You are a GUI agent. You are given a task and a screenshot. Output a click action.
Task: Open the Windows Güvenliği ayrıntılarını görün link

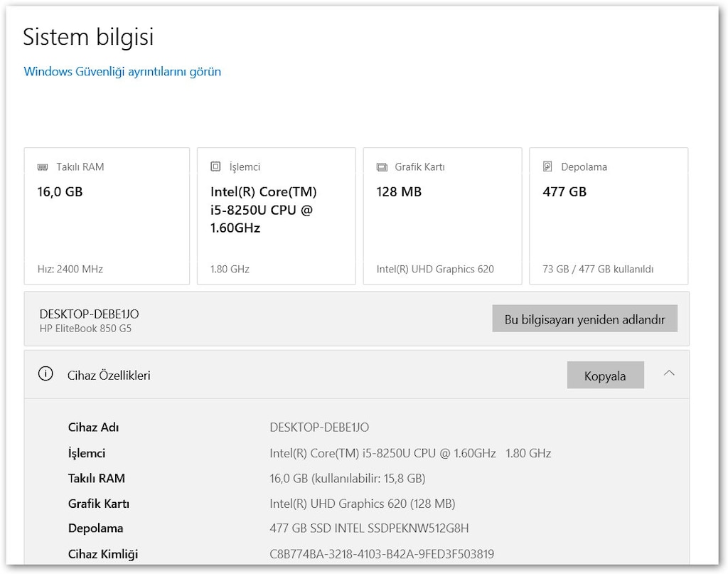click(122, 72)
